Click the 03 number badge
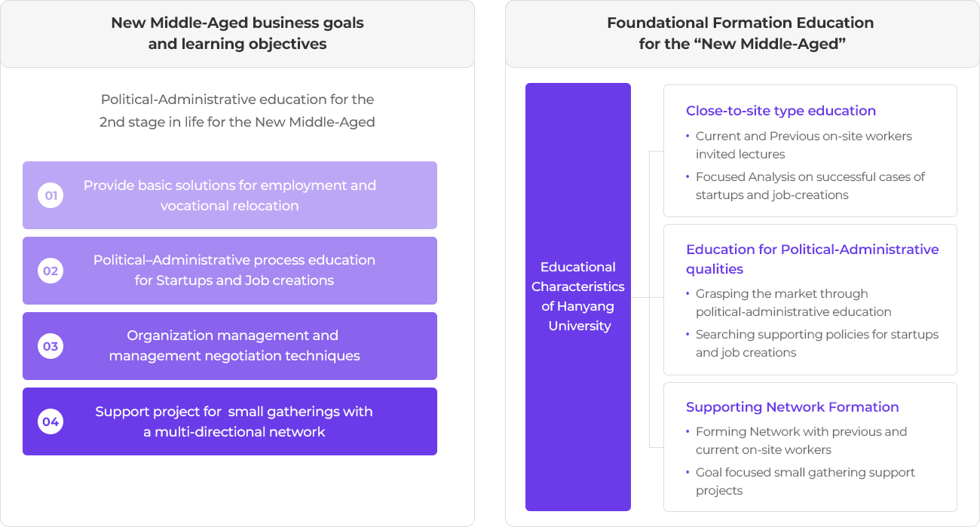Screen dimensions: 980x527 51,346
